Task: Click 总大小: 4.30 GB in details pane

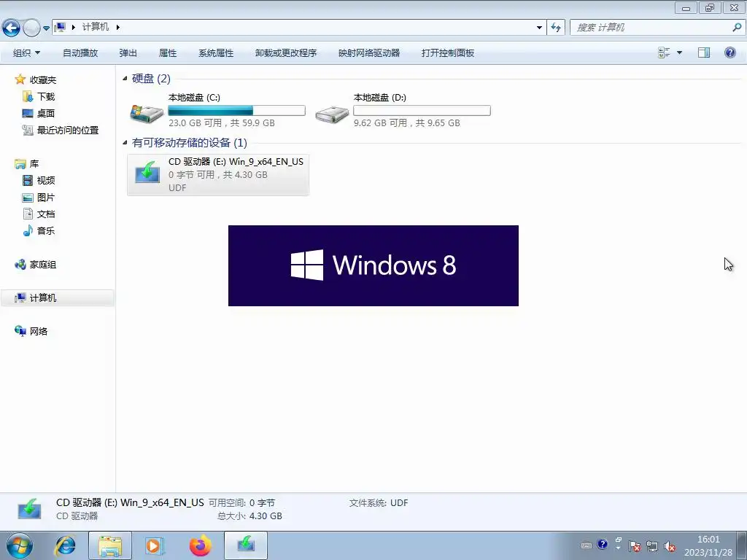Action: [249, 516]
